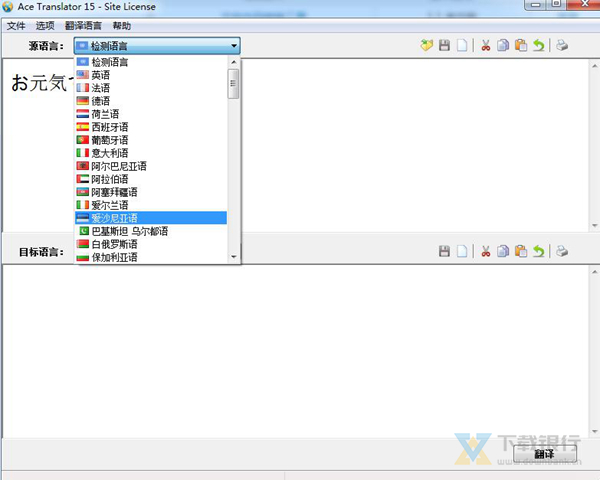This screenshot has width=600, height=480.
Task: Save translated text icon in target toolbar
Action: (x=444, y=251)
